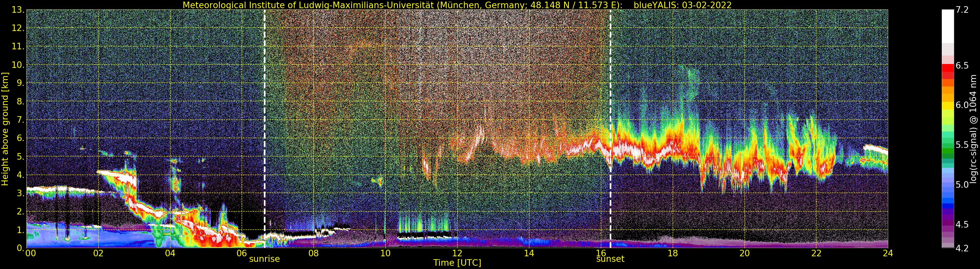Click the time axis tick '06'
Image resolution: width=980 pixels, height=269 pixels.
coord(242,253)
